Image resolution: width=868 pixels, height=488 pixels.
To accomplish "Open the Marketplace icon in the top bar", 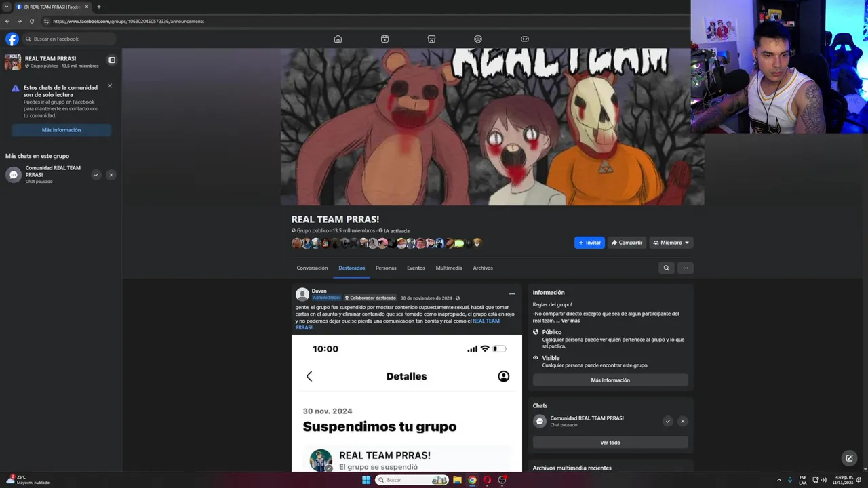I will [431, 39].
